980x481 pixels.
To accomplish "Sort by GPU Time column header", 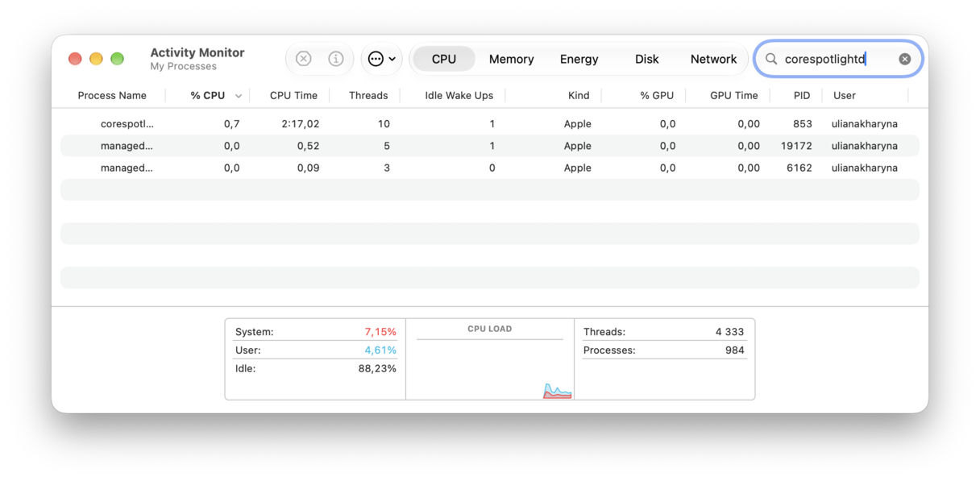I will click(x=734, y=95).
